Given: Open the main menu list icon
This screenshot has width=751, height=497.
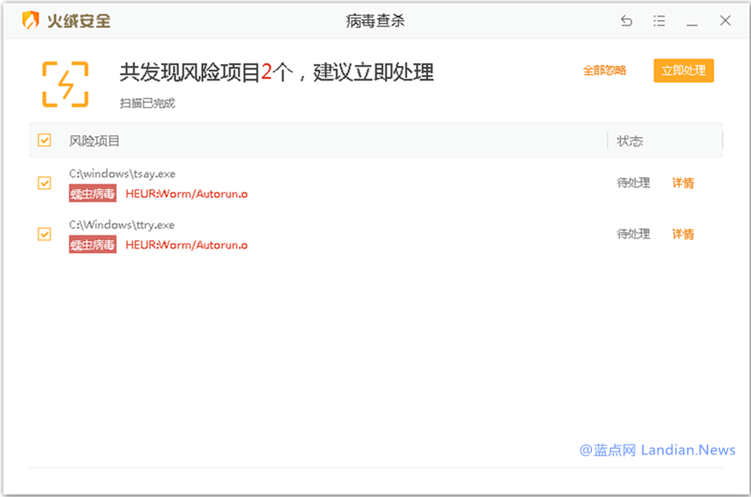Looking at the screenshot, I should tap(659, 21).
